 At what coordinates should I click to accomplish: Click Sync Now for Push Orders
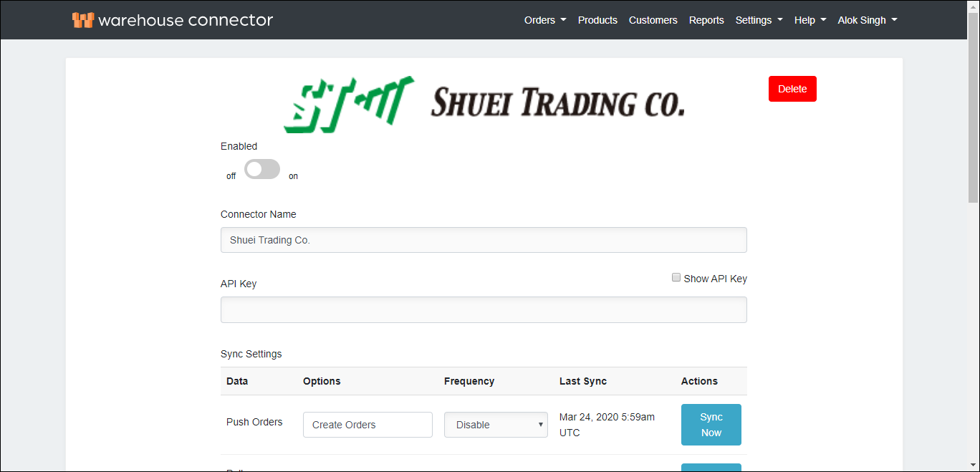click(x=711, y=425)
